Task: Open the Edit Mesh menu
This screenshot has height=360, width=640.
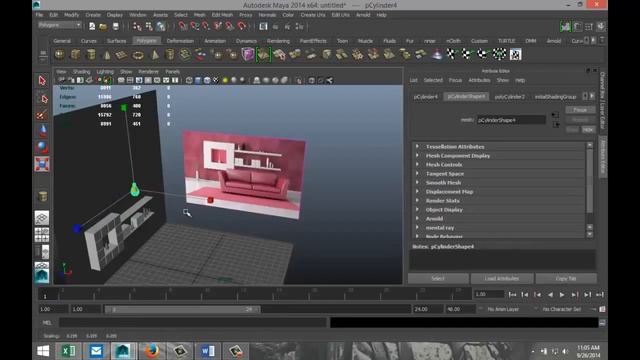Action: [x=222, y=15]
